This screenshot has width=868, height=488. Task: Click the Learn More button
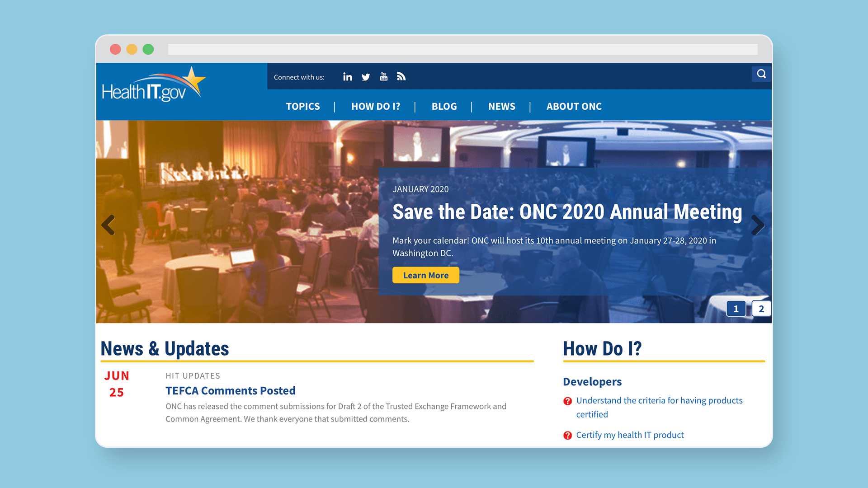click(426, 275)
